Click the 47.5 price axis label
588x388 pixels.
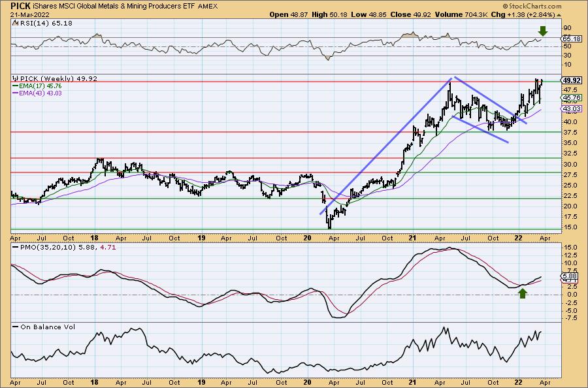coord(570,90)
